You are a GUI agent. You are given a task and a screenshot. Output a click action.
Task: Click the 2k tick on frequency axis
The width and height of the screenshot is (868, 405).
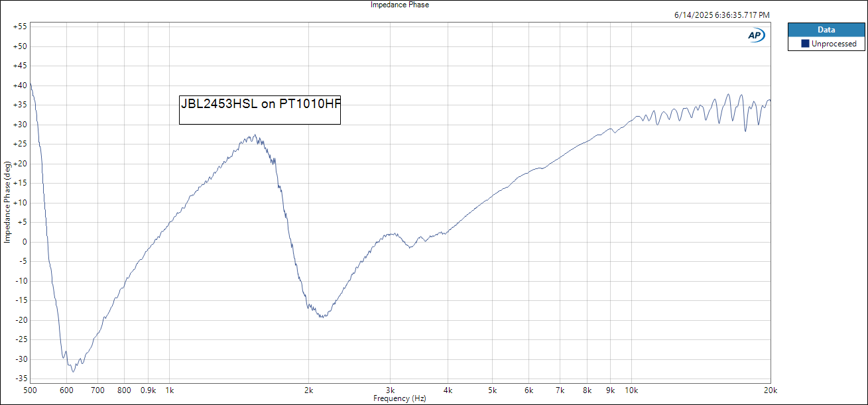308,390
